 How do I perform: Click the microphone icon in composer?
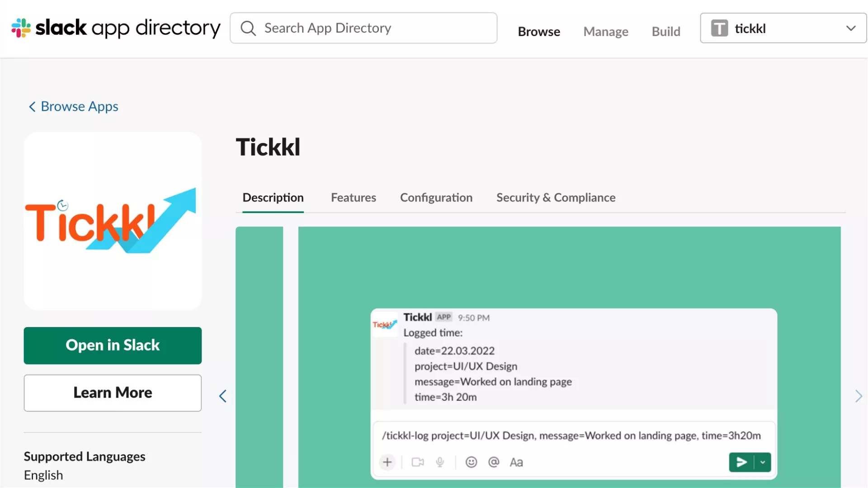pos(440,462)
